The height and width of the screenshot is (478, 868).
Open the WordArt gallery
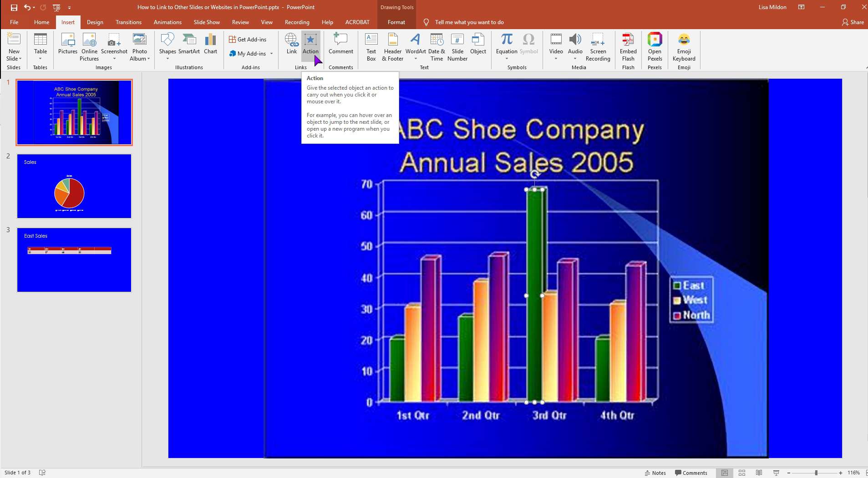(416, 47)
